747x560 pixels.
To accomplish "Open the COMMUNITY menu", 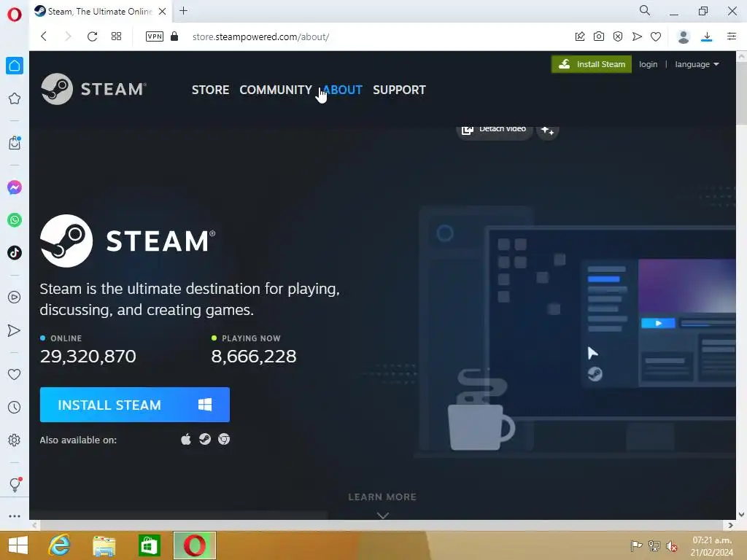I will tap(276, 90).
